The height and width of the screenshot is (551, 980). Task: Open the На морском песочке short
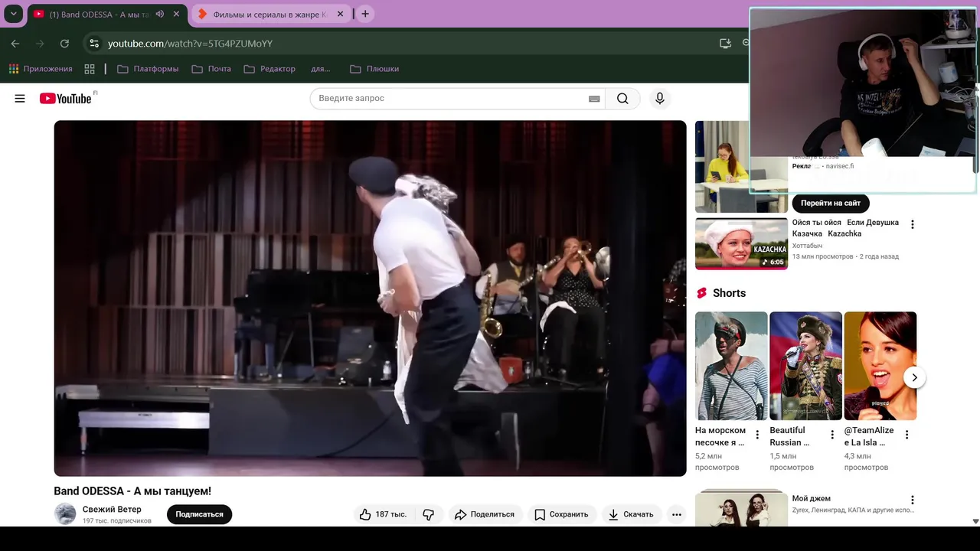(731, 366)
